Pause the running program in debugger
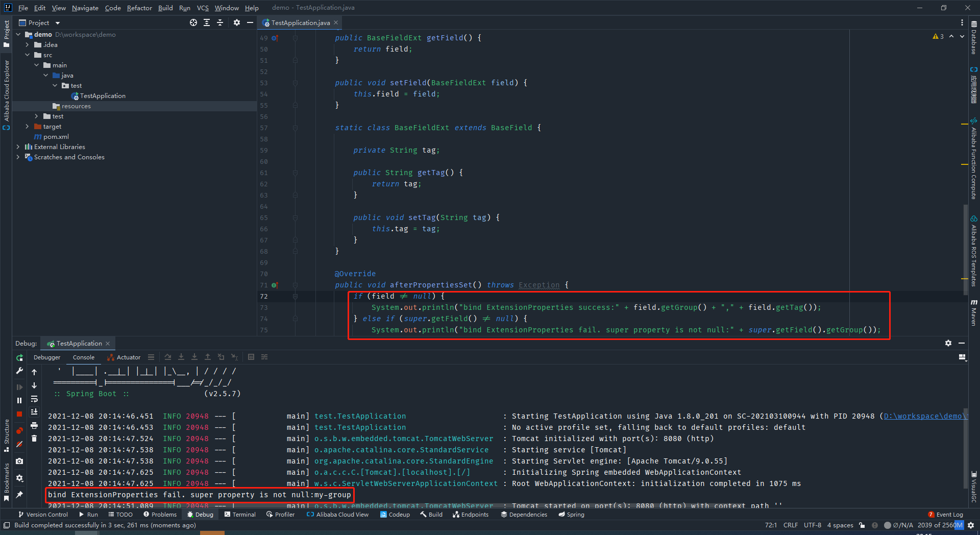This screenshot has height=535, width=980. 19,401
